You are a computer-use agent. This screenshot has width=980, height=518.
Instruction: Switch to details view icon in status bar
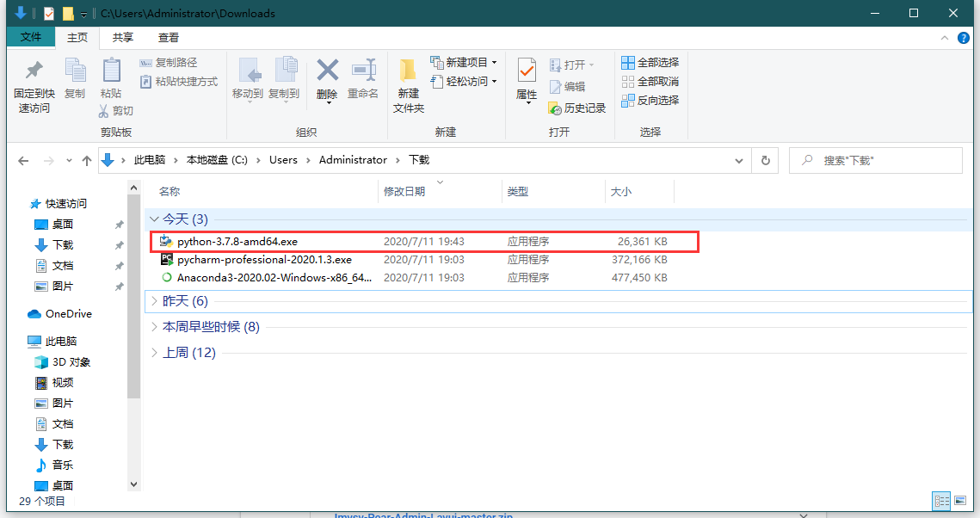(941, 501)
